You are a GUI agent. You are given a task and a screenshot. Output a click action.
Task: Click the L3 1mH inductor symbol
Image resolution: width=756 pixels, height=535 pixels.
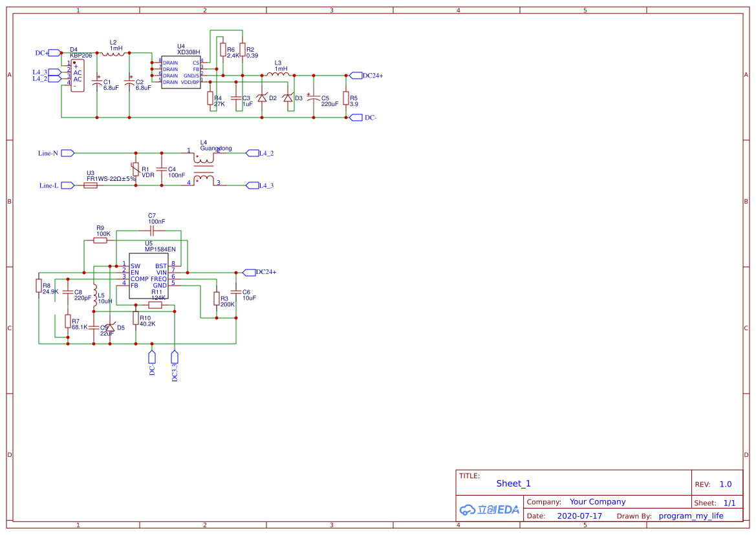point(279,74)
